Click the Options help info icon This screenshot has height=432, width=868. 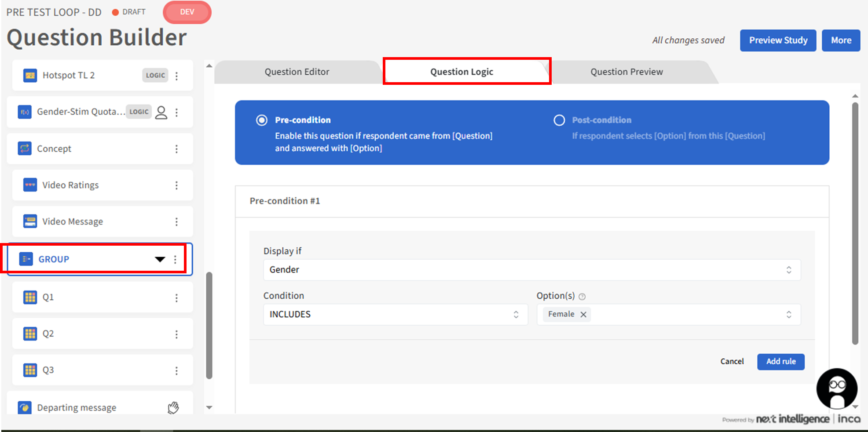pyautogui.click(x=582, y=297)
